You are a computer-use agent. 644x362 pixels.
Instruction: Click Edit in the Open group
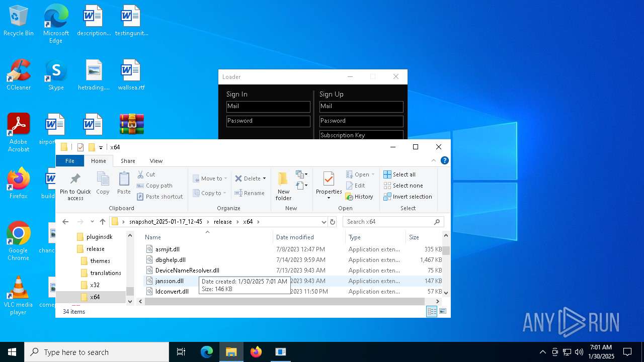(355, 186)
